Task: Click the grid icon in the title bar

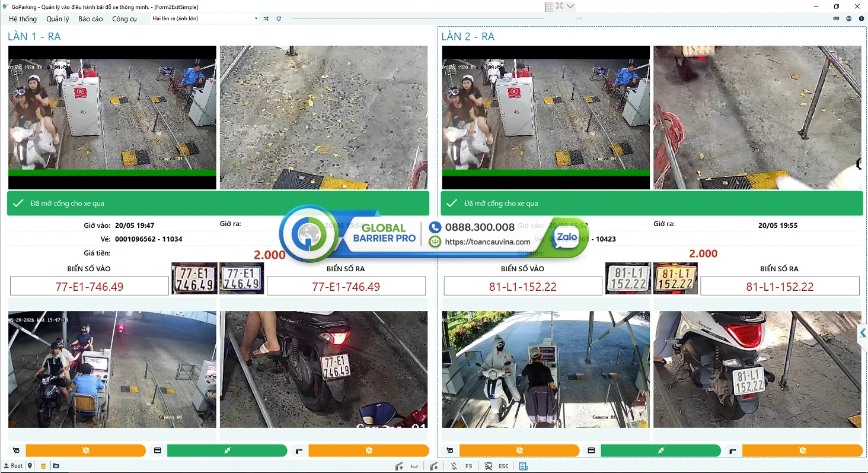Action: tap(549, 7)
